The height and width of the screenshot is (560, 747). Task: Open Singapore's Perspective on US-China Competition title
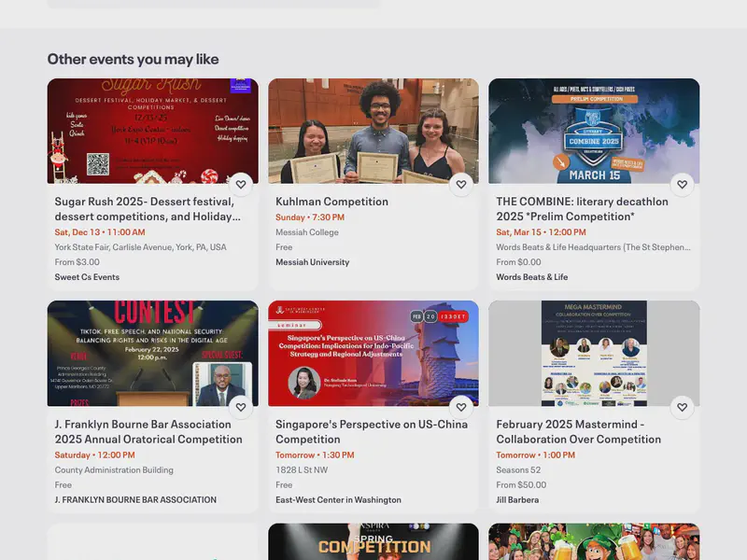[x=372, y=431]
